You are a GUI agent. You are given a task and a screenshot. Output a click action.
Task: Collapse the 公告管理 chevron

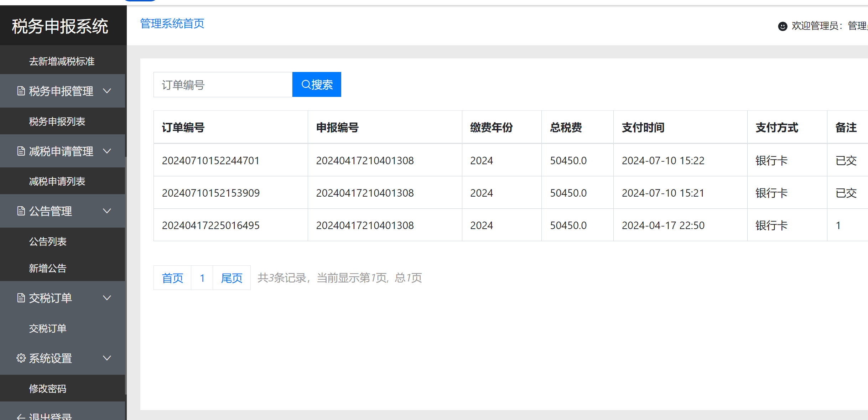click(x=107, y=211)
